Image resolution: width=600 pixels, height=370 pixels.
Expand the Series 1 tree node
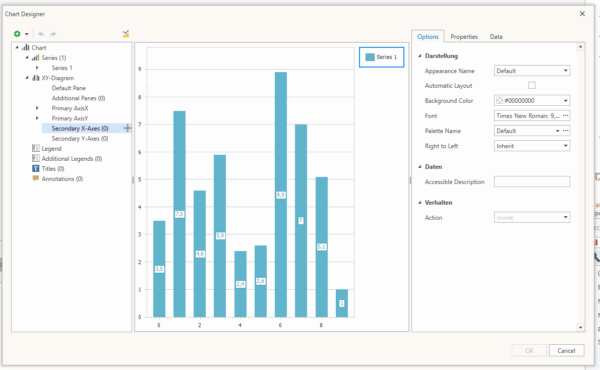tap(37, 68)
